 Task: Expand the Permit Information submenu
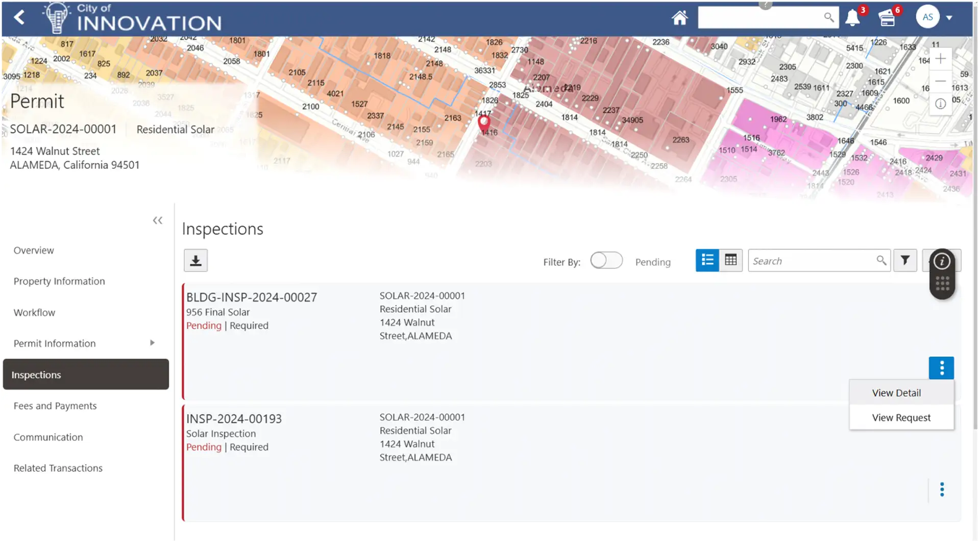[x=152, y=343]
